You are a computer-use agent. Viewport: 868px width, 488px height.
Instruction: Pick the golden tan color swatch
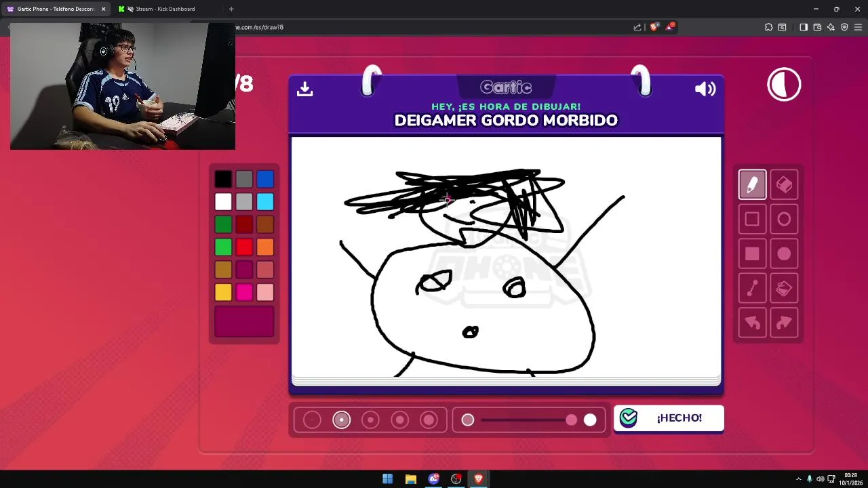click(223, 270)
